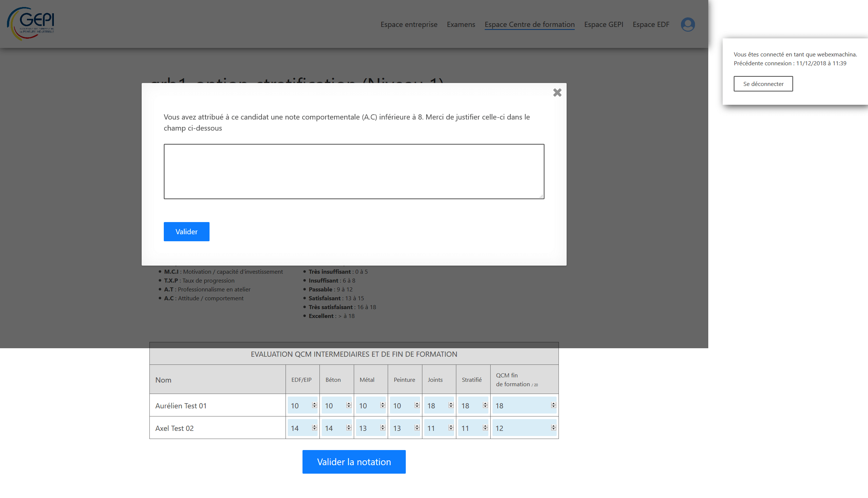868x498 pixels.
Task: Click the Précédente connexion text
Action: click(790, 63)
